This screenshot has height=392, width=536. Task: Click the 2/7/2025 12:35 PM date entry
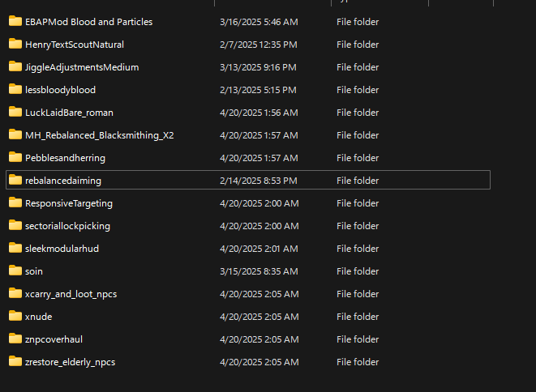tap(258, 45)
